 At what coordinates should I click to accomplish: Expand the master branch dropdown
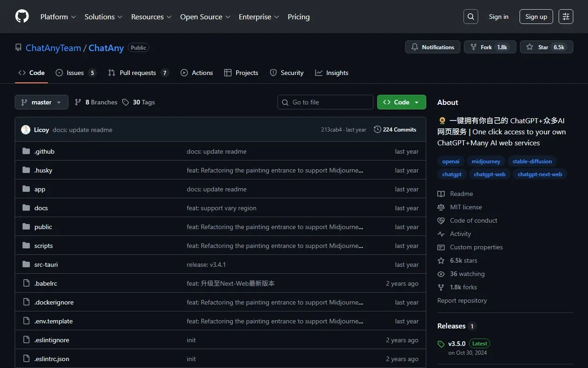pos(41,102)
